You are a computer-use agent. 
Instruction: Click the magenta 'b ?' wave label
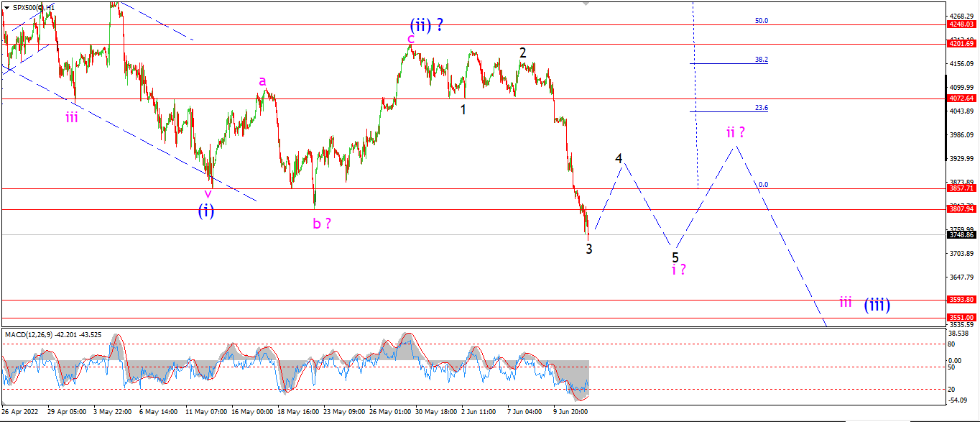tap(322, 223)
